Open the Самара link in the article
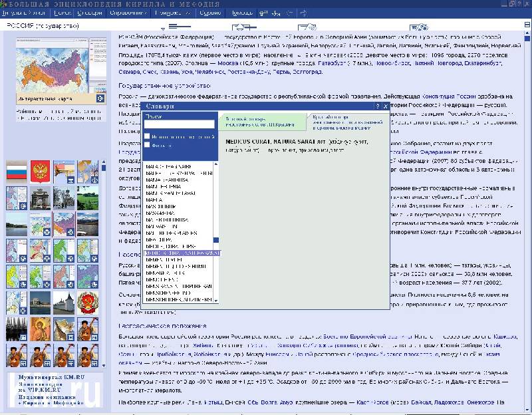532x415 pixels. point(129,72)
